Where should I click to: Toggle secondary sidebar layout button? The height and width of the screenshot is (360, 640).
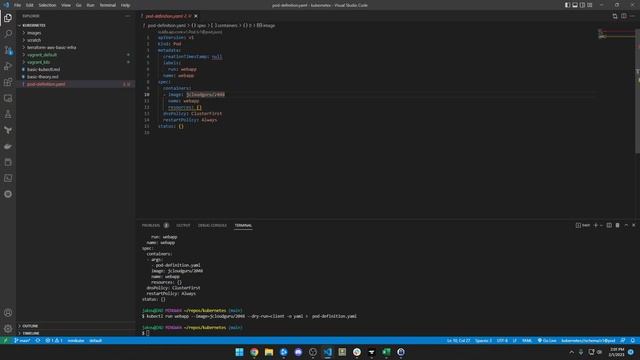click(x=582, y=5)
